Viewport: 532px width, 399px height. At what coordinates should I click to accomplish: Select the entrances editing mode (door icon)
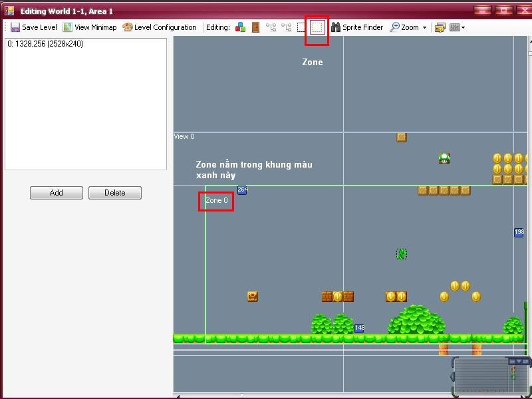click(256, 27)
